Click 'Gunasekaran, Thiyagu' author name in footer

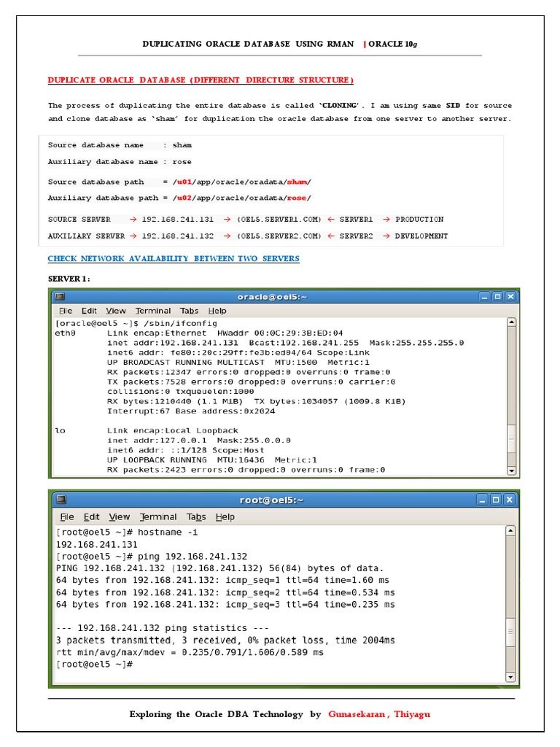coord(379,714)
